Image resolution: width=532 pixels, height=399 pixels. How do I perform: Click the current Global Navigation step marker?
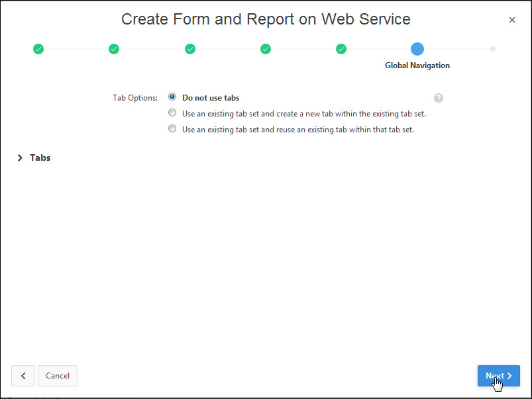[417, 49]
